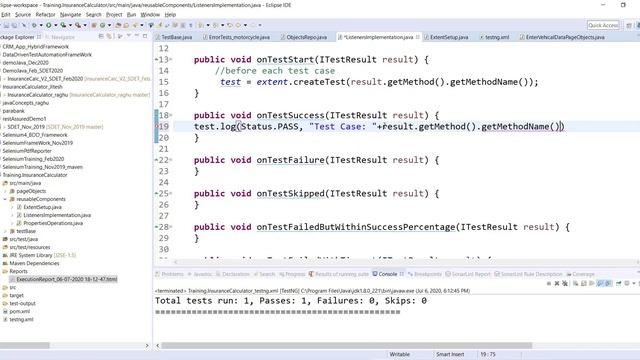Toggle fold for onTestSkipped method at line 25
Image resolution: width=640 pixels, height=360 pixels.
click(x=171, y=193)
